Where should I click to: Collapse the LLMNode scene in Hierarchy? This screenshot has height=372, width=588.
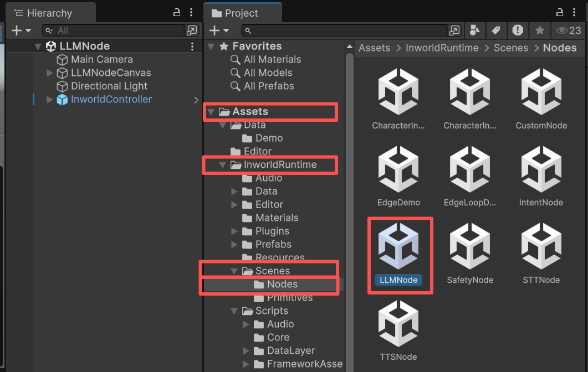[38, 46]
